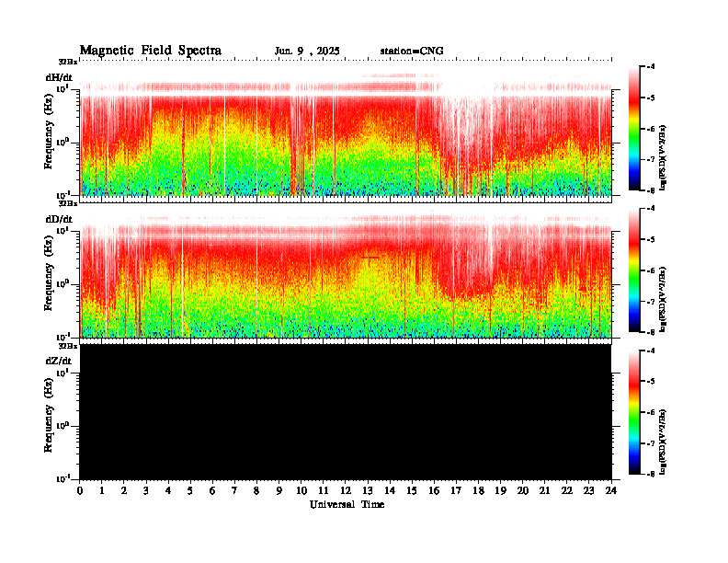Click the hour 21 tick label on the time axis

pos(544,491)
